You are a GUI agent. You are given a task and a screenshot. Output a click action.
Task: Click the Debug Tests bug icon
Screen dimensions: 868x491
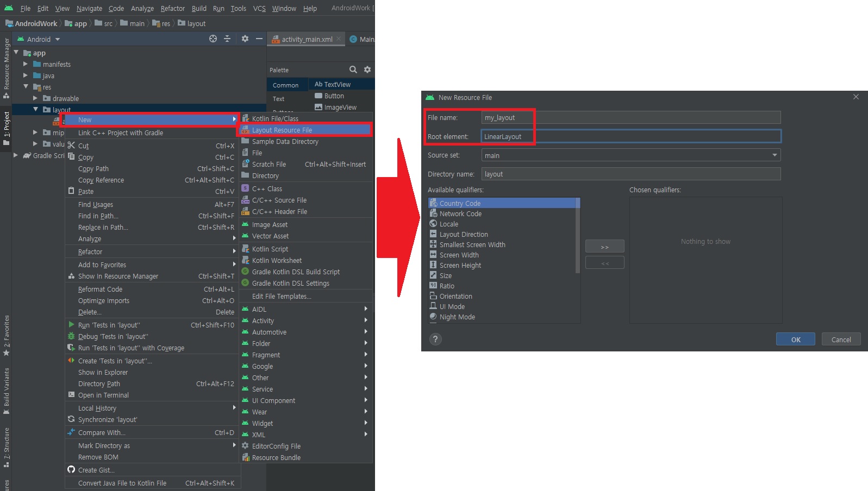71,336
